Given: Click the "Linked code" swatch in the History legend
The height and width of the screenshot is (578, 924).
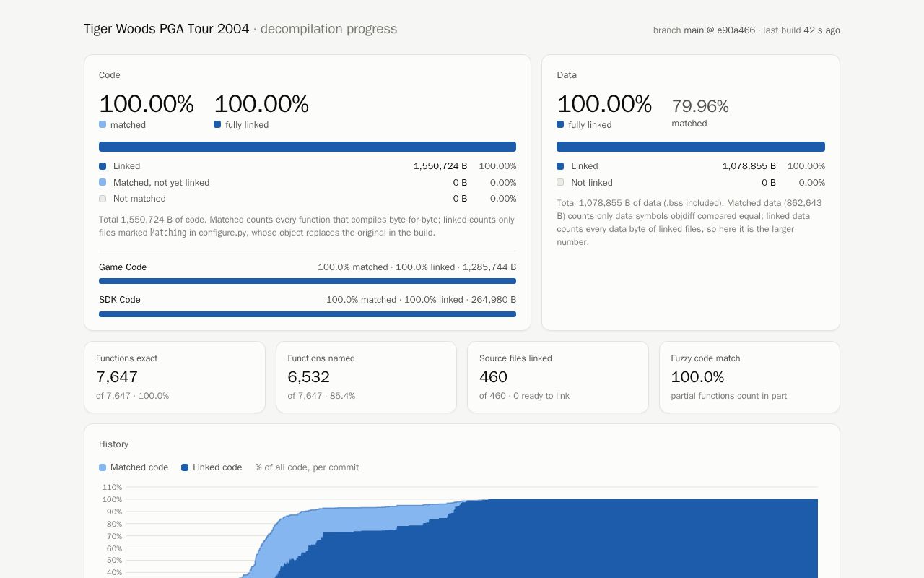Looking at the screenshot, I should point(185,467).
